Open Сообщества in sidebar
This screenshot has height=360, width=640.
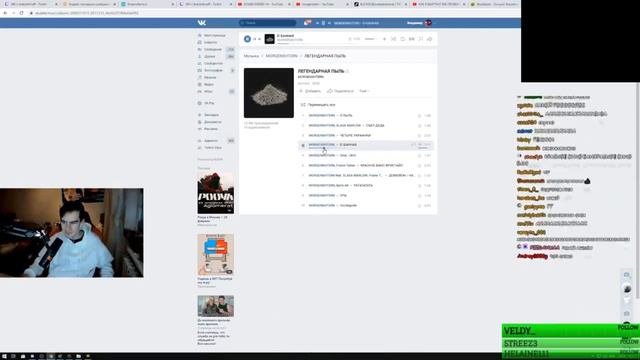tap(211, 64)
